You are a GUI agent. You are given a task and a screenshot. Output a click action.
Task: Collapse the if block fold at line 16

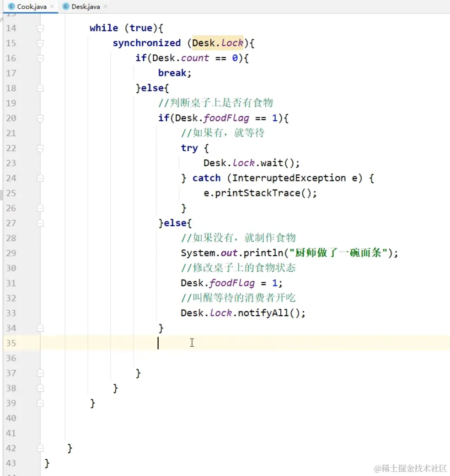(x=40, y=58)
